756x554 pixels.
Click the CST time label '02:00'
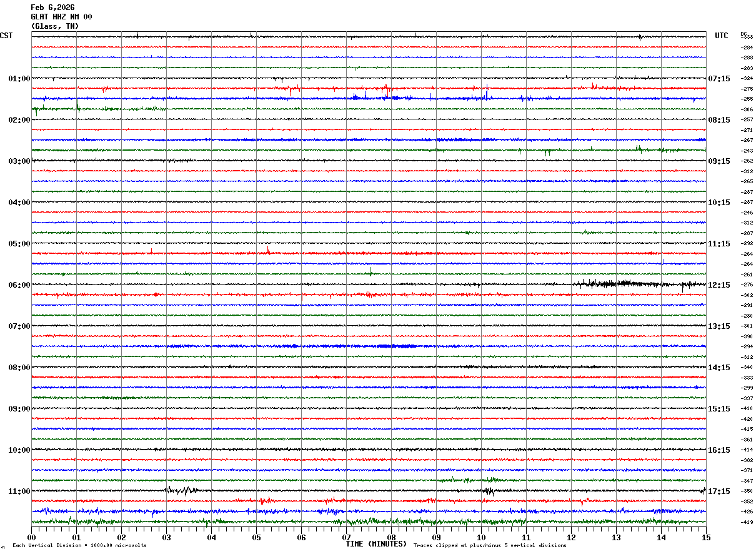(x=19, y=120)
